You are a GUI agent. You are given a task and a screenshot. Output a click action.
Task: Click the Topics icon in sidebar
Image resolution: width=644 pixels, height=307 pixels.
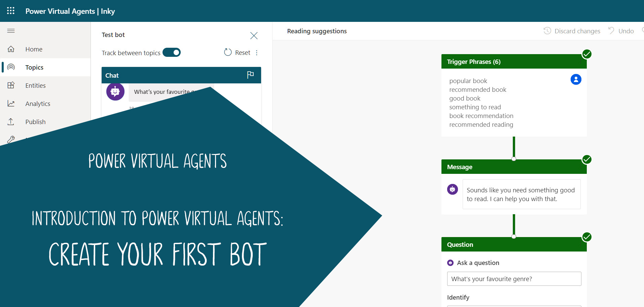click(11, 67)
